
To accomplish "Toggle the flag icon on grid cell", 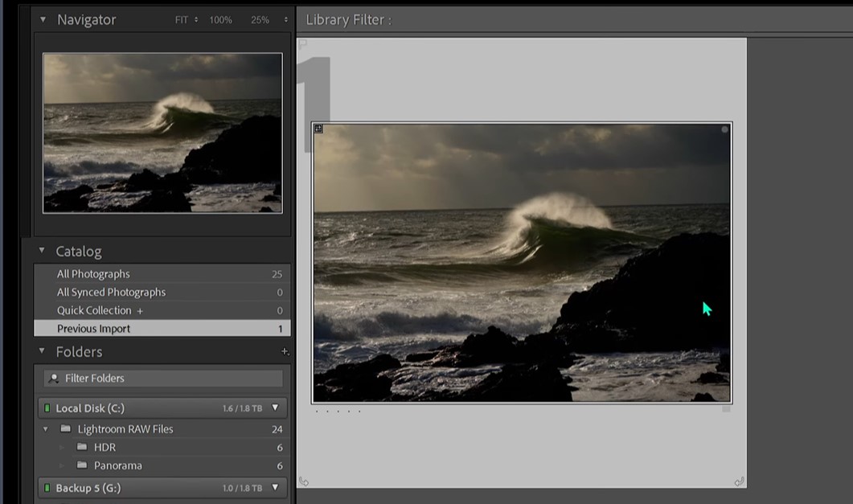I will pyautogui.click(x=303, y=43).
